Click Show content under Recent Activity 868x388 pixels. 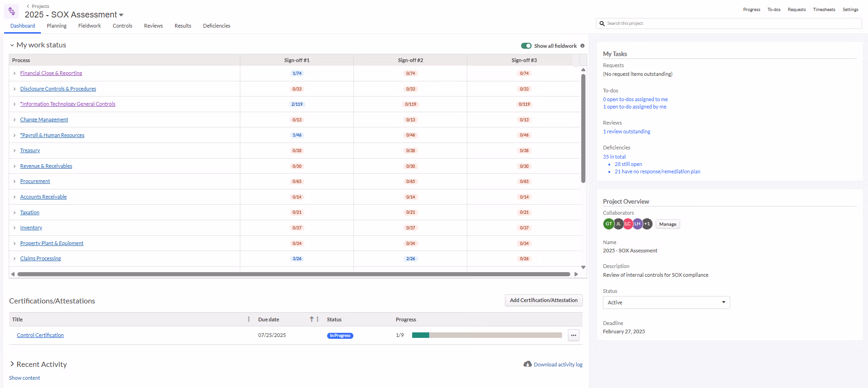(24, 378)
